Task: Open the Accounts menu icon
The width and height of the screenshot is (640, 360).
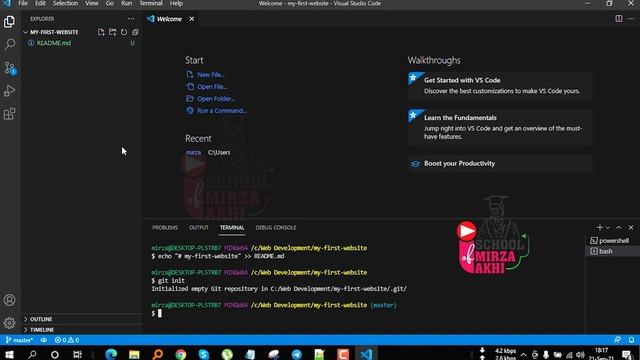Action: click(x=9, y=300)
